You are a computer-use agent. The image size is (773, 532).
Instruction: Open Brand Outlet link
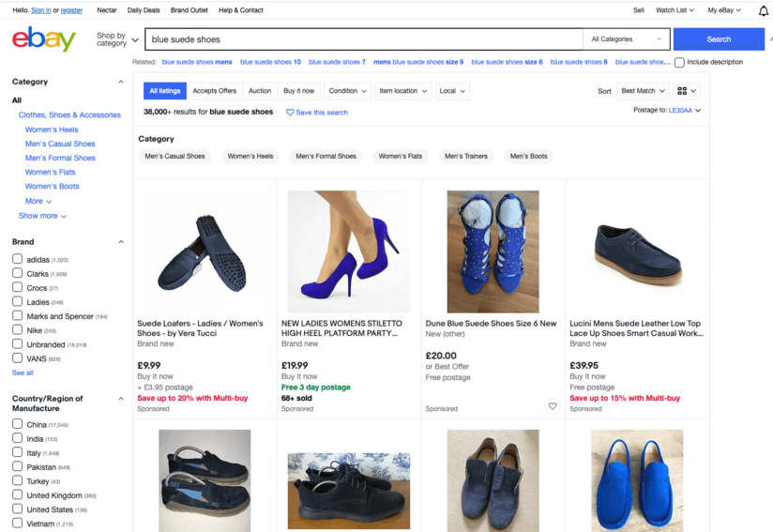189,10
